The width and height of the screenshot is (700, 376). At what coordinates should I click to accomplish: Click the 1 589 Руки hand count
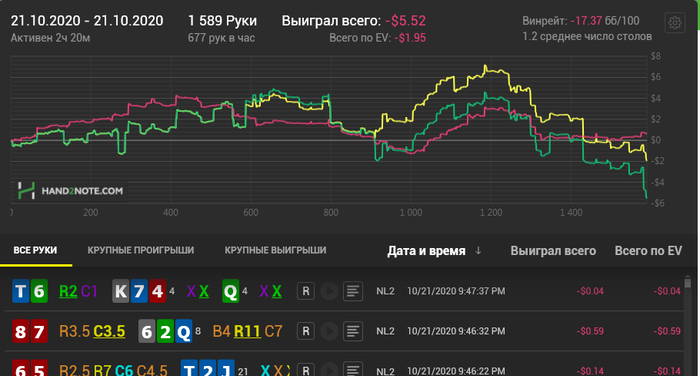coord(222,21)
